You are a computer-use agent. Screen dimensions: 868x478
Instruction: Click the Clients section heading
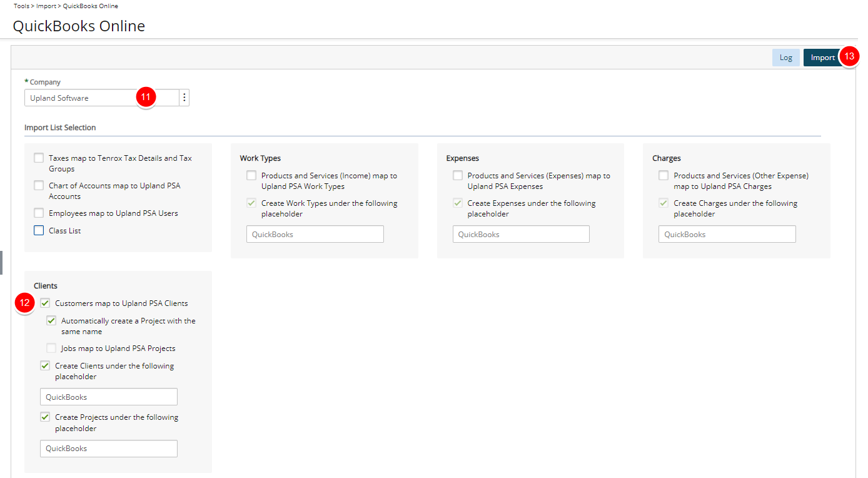coord(46,286)
